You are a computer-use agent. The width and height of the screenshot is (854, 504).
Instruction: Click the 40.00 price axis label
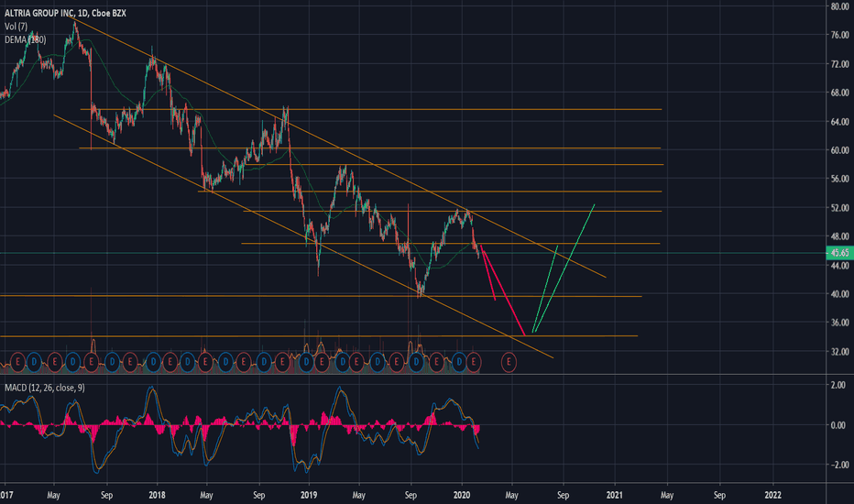point(839,293)
